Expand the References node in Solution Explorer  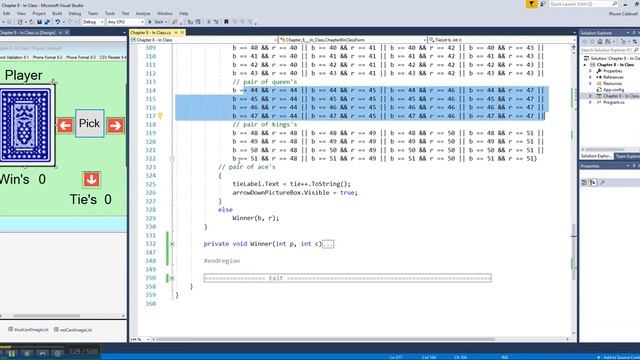click(590, 77)
